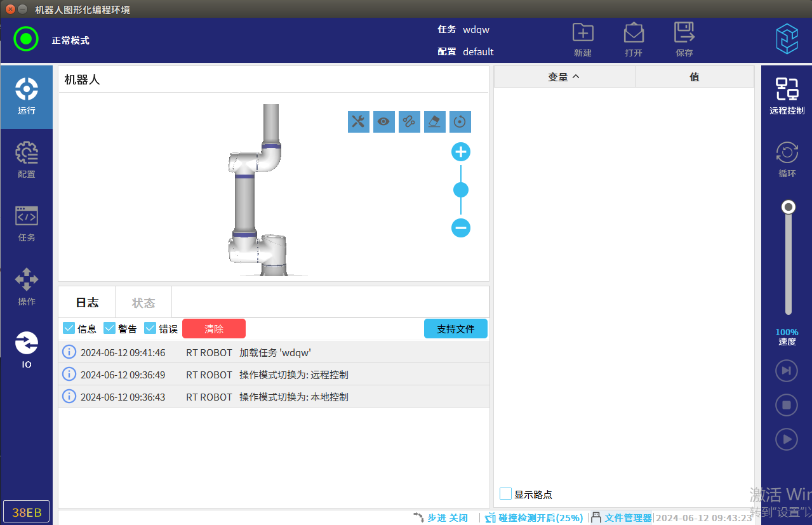Click the 支持文件 button
Image resolution: width=812 pixels, height=525 pixels.
tap(455, 329)
